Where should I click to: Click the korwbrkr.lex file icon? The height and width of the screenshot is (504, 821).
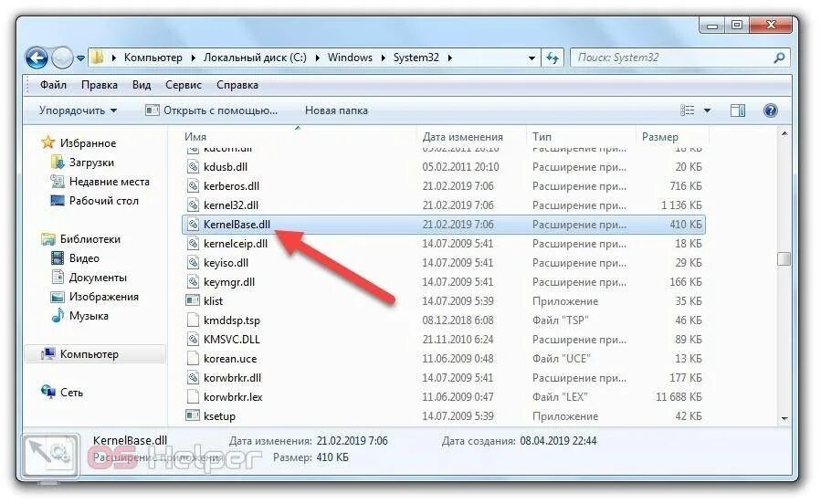[x=194, y=396]
